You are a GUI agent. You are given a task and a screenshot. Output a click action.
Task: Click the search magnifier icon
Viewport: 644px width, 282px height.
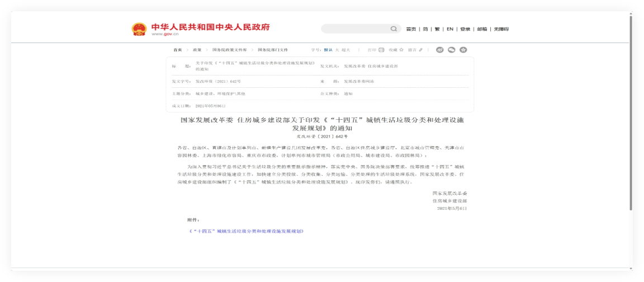coord(394,29)
